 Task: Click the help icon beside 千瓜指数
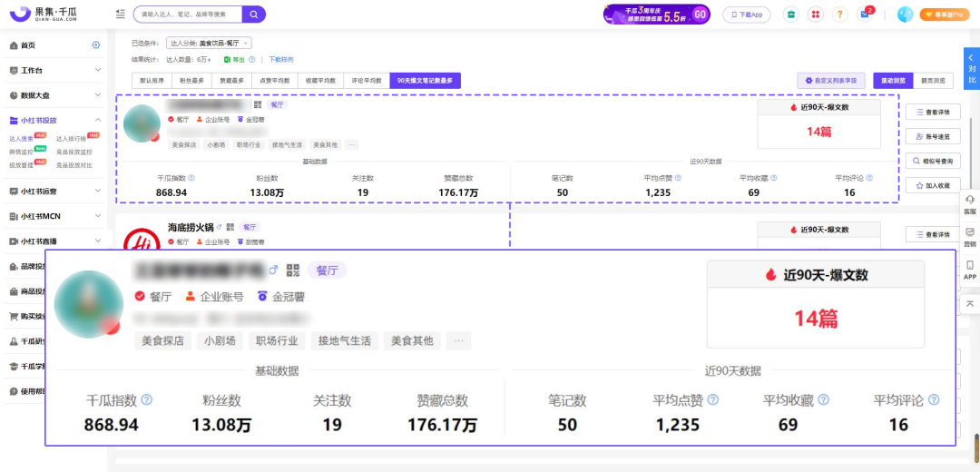[x=191, y=178]
